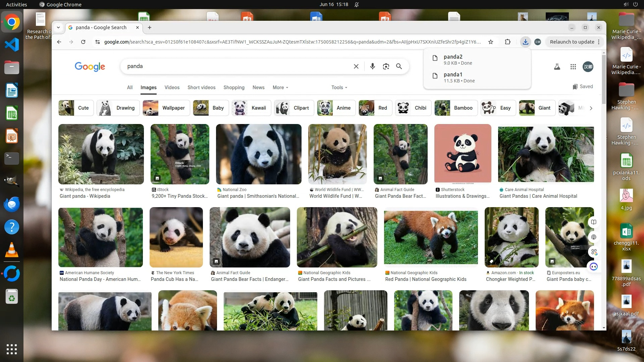Switch to the Shopping tab

pos(234,87)
